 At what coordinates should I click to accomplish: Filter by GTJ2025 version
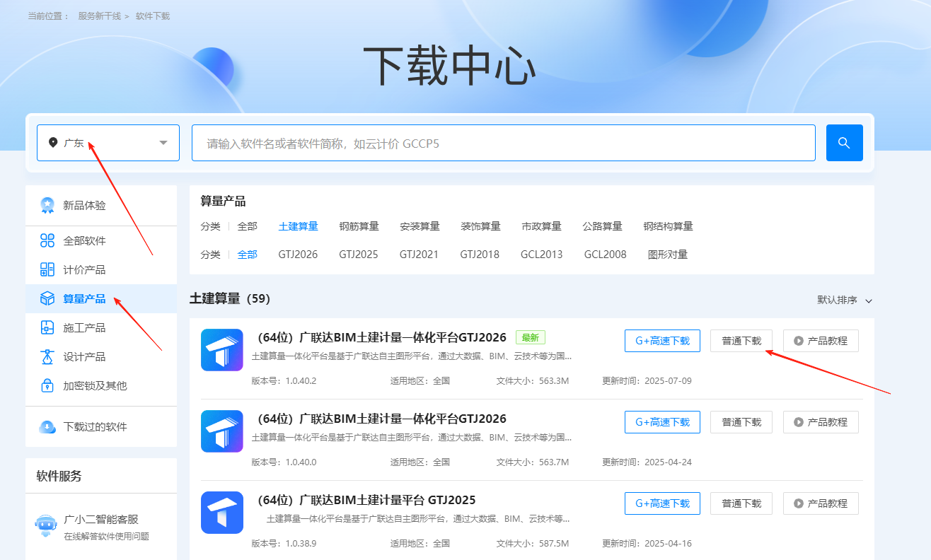click(359, 255)
